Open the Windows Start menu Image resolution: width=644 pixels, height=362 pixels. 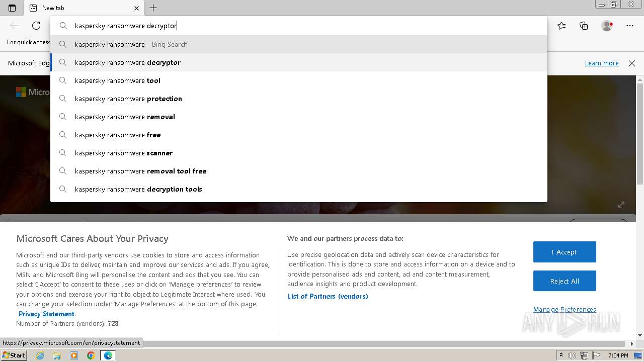coord(14,355)
